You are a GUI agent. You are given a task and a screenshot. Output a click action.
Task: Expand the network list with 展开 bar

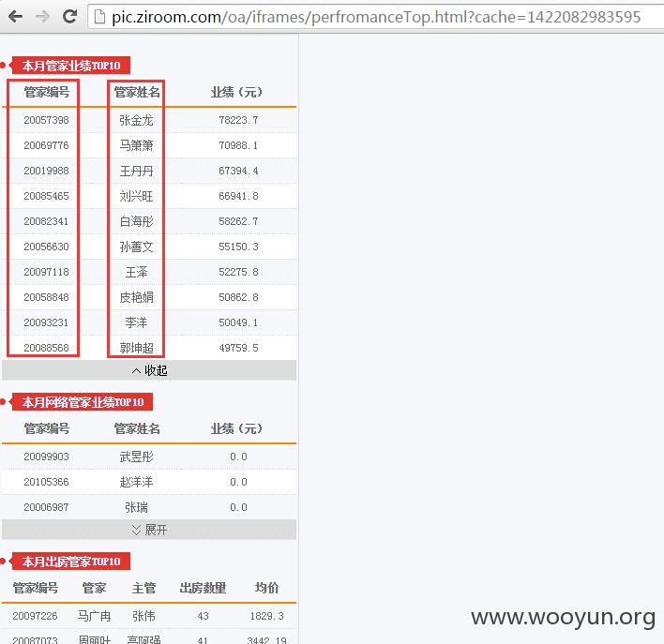pos(149,530)
